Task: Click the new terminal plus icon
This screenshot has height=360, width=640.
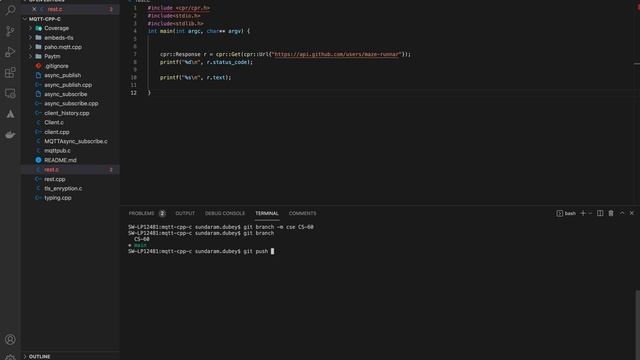Action: [583, 213]
